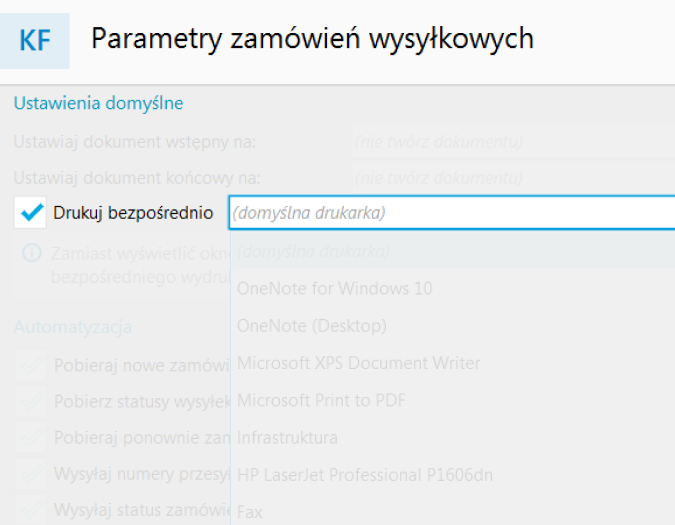Screen dimensions: 675x525
Task: Toggle the Pobieraj nowe zamówienia checkbox
Action: click(x=30, y=365)
